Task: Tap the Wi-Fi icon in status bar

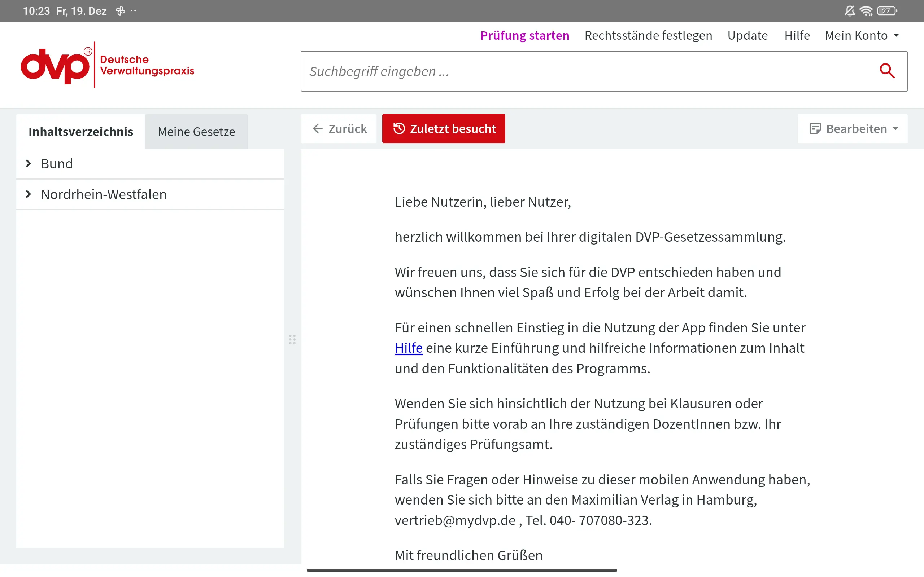Action: click(x=866, y=11)
